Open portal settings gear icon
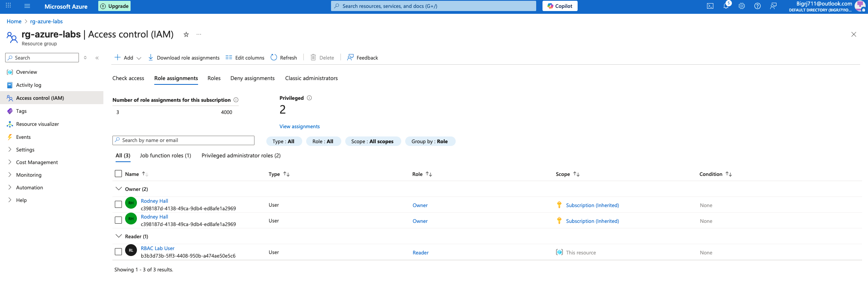This screenshot has height=299, width=868. (742, 6)
